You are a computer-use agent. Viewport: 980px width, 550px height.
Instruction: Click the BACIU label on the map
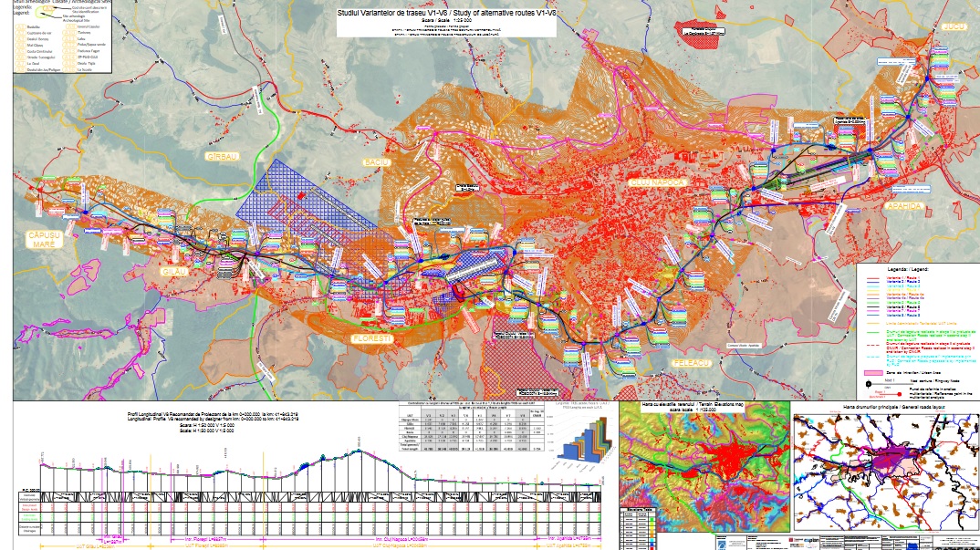pyautogui.click(x=377, y=162)
